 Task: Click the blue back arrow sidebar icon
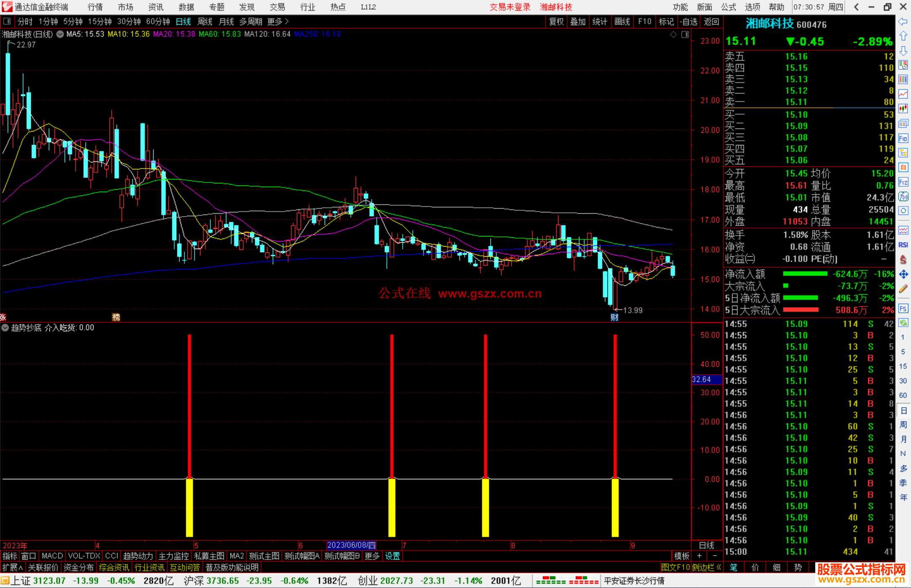[903, 21]
